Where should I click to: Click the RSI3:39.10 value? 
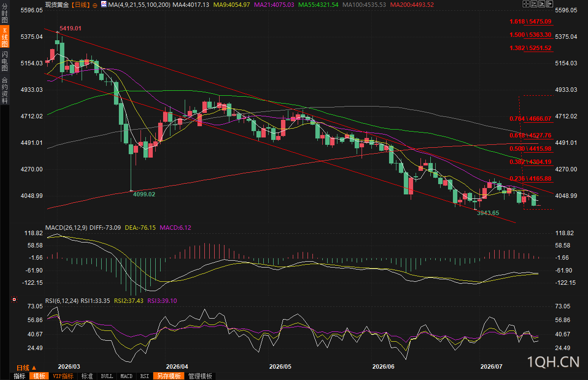[x=162, y=300]
